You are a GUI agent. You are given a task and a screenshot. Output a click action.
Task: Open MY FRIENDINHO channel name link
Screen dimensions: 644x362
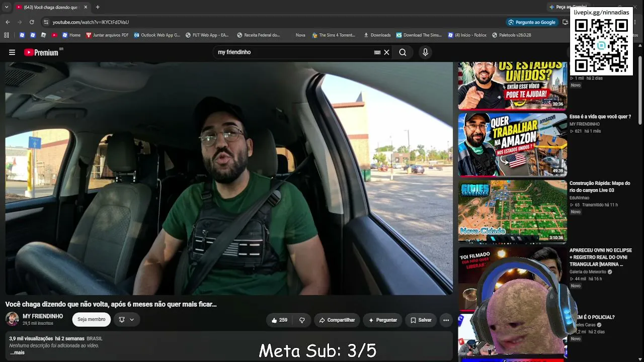(x=43, y=316)
